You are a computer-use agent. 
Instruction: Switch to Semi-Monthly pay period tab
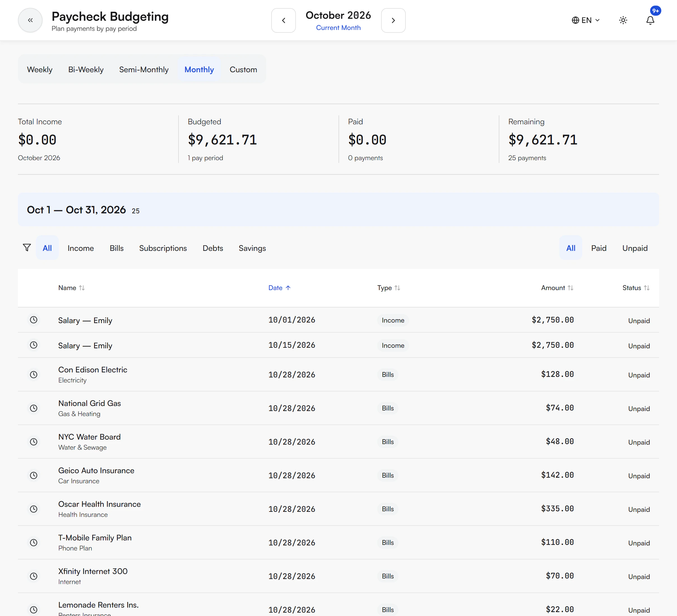point(144,69)
